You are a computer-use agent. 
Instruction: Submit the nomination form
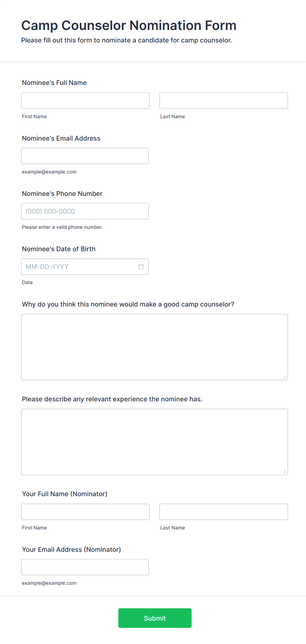[x=155, y=618]
